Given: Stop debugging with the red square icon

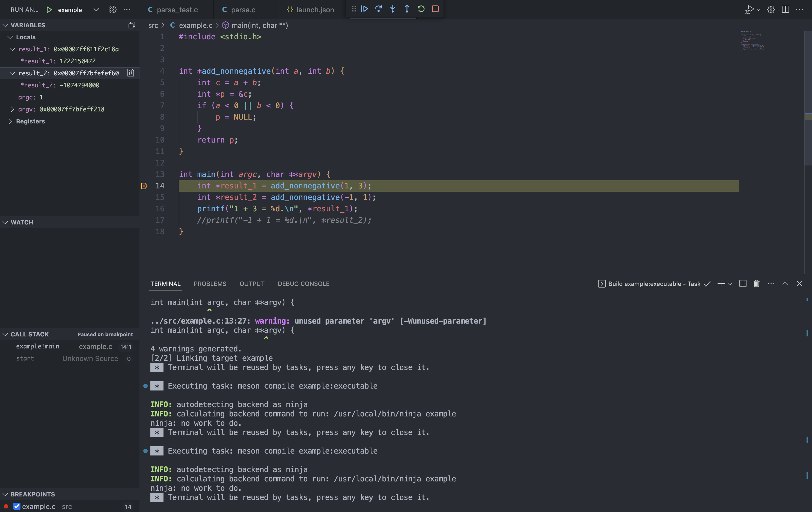Looking at the screenshot, I should coord(435,9).
